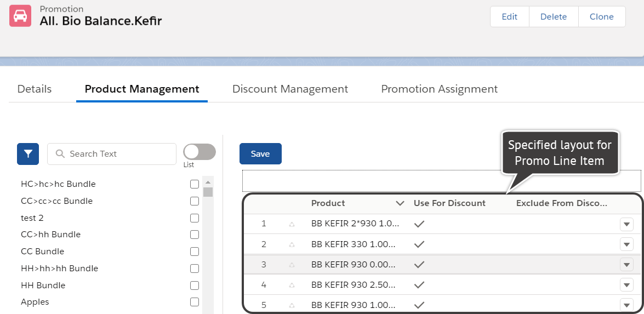The height and width of the screenshot is (314, 644).
Task: Click the Exclude From Disco... column header
Action: pyautogui.click(x=561, y=203)
